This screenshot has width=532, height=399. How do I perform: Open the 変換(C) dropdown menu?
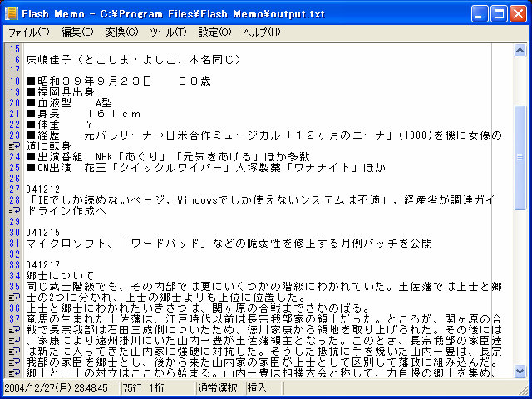pyautogui.click(x=121, y=32)
